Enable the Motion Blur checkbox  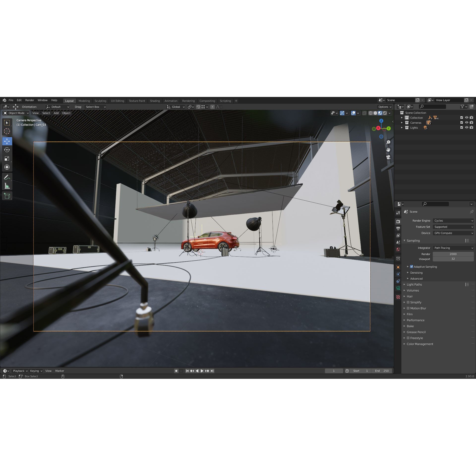click(408, 308)
